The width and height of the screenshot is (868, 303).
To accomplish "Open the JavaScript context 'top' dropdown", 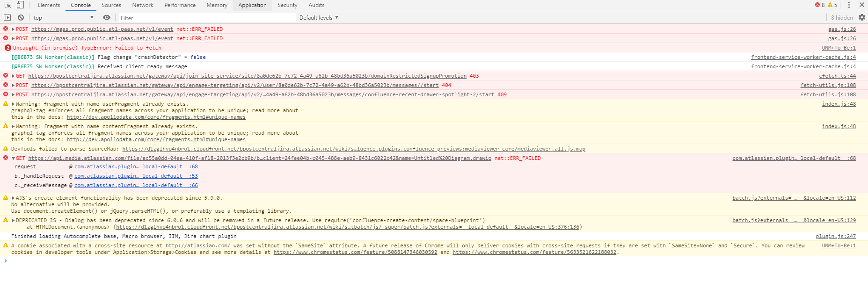I will 63,18.
